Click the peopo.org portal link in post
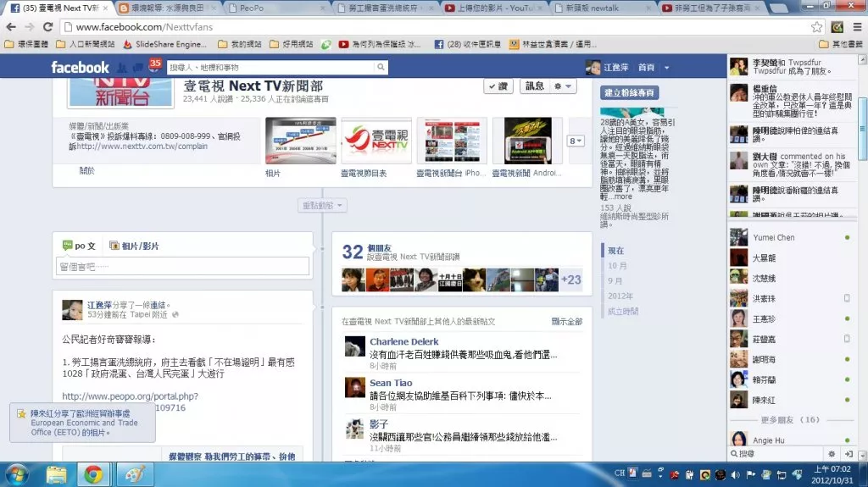Screen dimensions: 868x487 tap(130, 396)
